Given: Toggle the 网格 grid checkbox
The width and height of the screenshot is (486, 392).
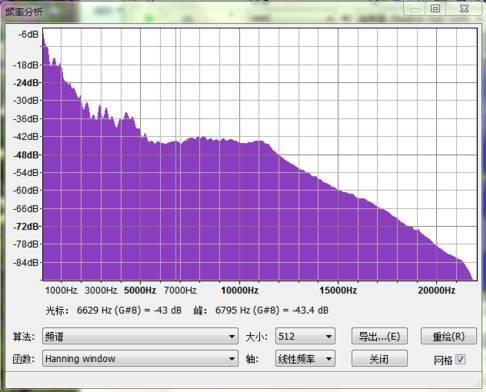Looking at the screenshot, I should coord(460,359).
